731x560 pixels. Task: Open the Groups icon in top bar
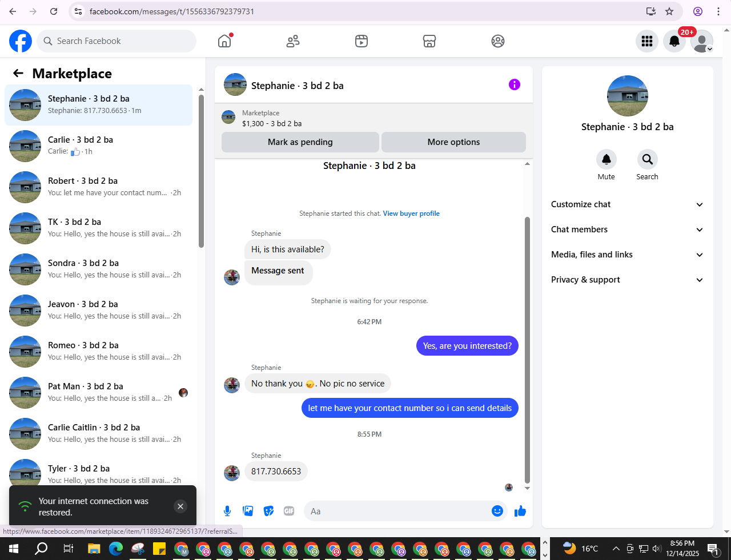click(x=498, y=41)
